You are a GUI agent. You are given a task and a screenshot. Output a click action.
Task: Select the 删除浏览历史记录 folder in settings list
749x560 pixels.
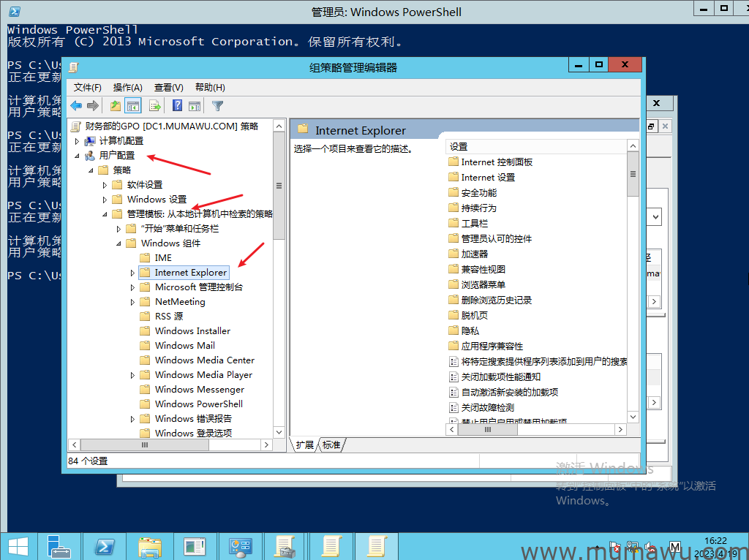(496, 300)
